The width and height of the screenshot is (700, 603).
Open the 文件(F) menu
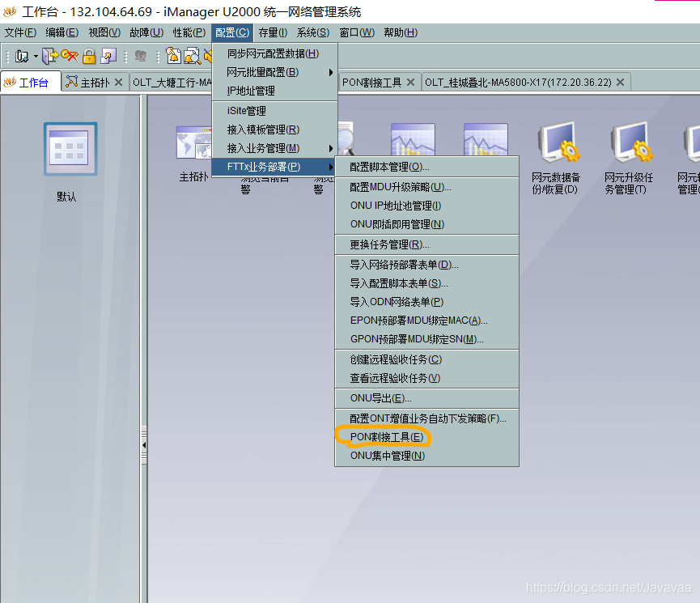click(20, 32)
